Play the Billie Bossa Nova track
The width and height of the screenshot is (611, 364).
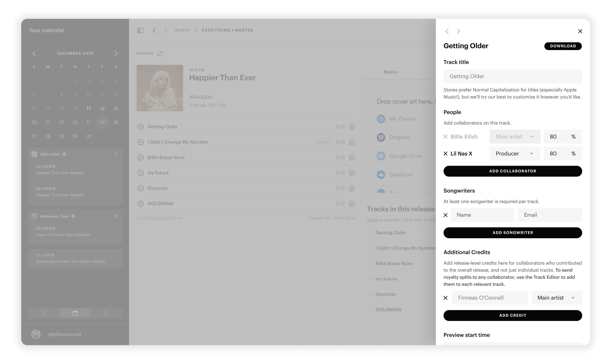pyautogui.click(x=140, y=158)
